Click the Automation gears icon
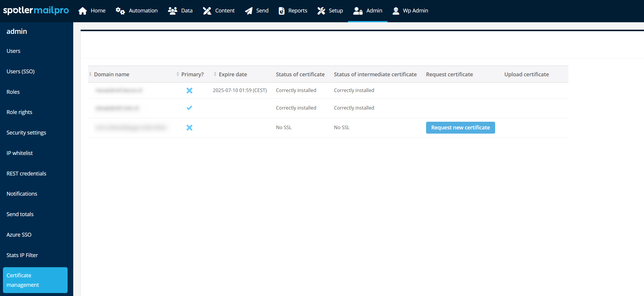Image resolution: width=644 pixels, height=296 pixels. pos(120,11)
